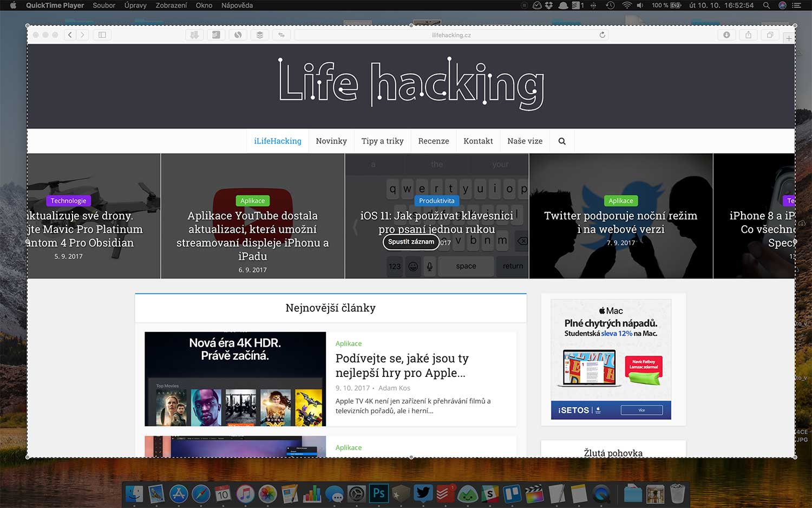Open the iOS 11 one-handed keyboard article
Viewport: 812px width, 508px height.
(437, 222)
